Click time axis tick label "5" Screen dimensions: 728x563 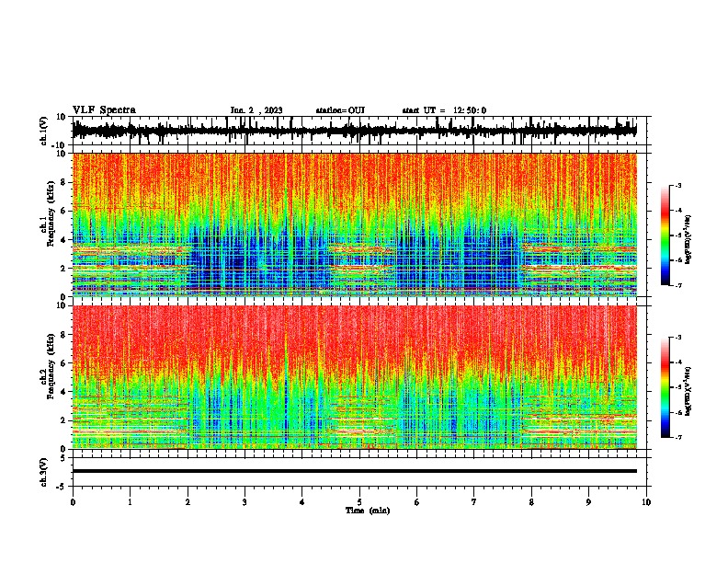359,502
